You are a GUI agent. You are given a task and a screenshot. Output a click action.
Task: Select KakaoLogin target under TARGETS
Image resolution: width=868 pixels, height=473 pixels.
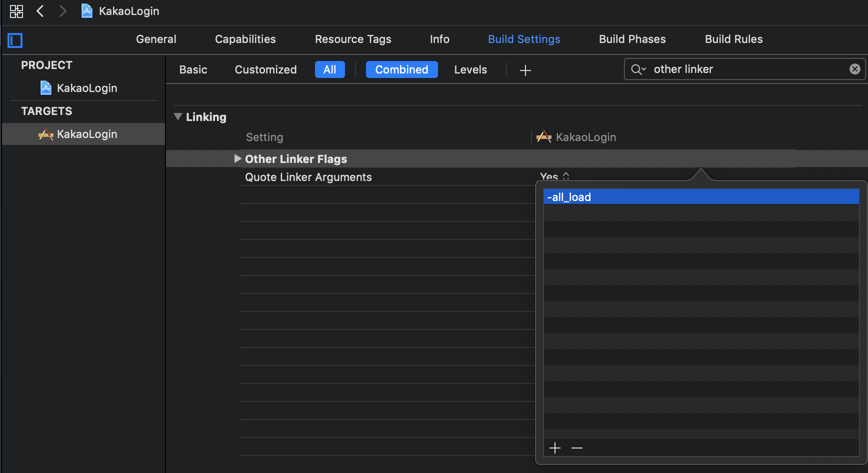click(x=83, y=134)
